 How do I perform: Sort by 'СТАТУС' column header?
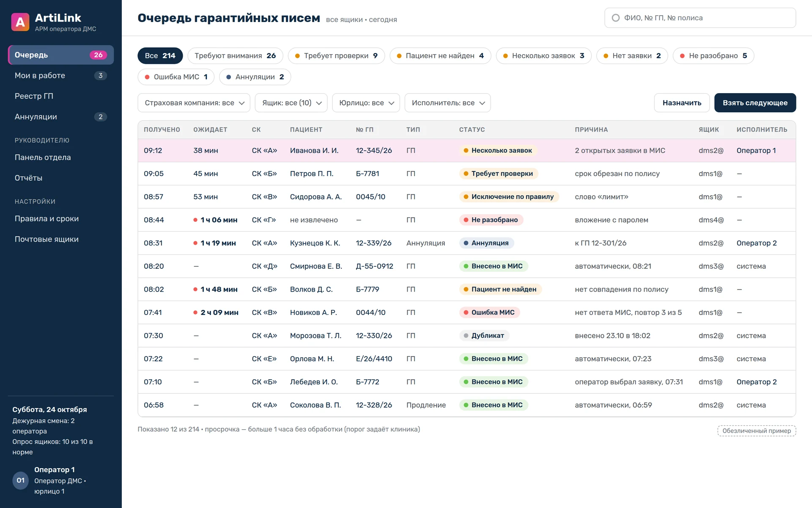[472, 130]
